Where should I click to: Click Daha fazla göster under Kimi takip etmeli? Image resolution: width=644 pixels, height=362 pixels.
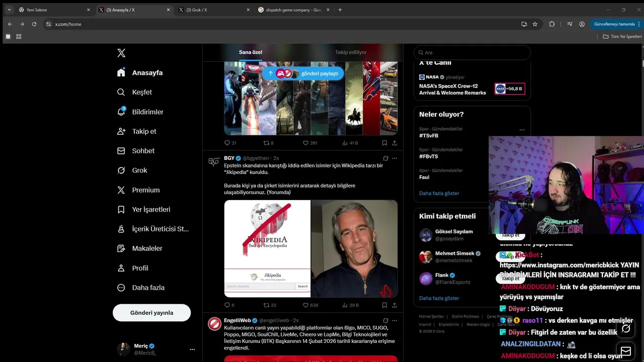(439, 298)
